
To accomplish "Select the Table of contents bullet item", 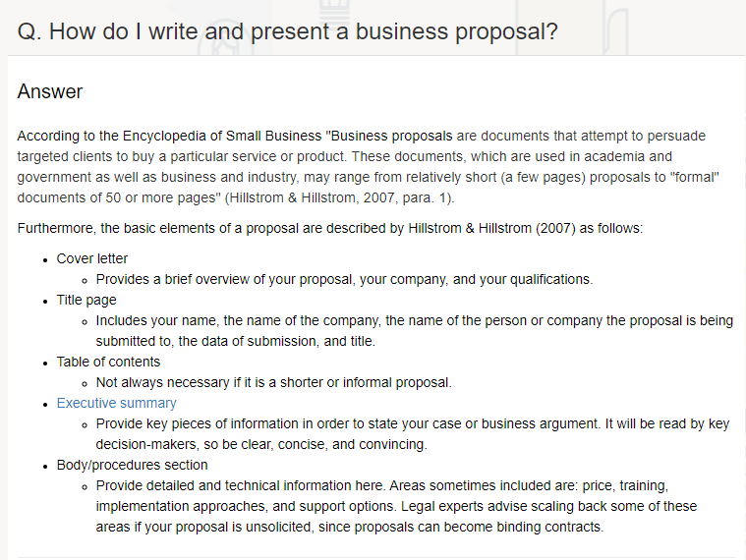I will pos(108,362).
